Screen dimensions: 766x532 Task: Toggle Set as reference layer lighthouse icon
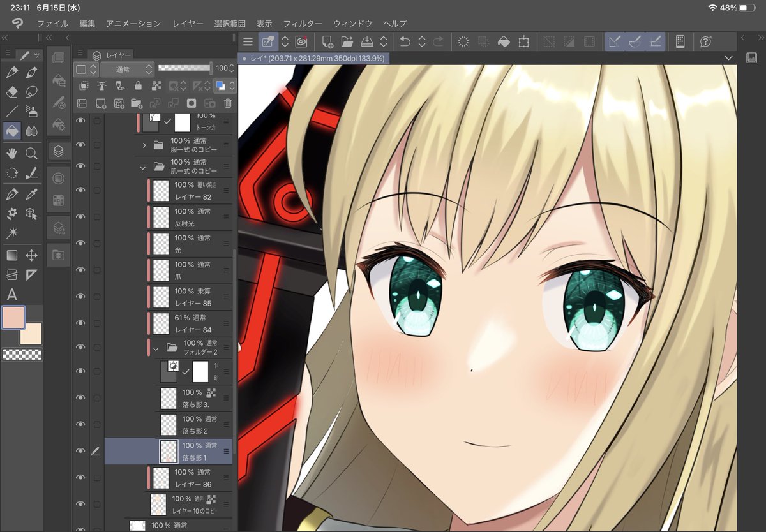point(101,85)
